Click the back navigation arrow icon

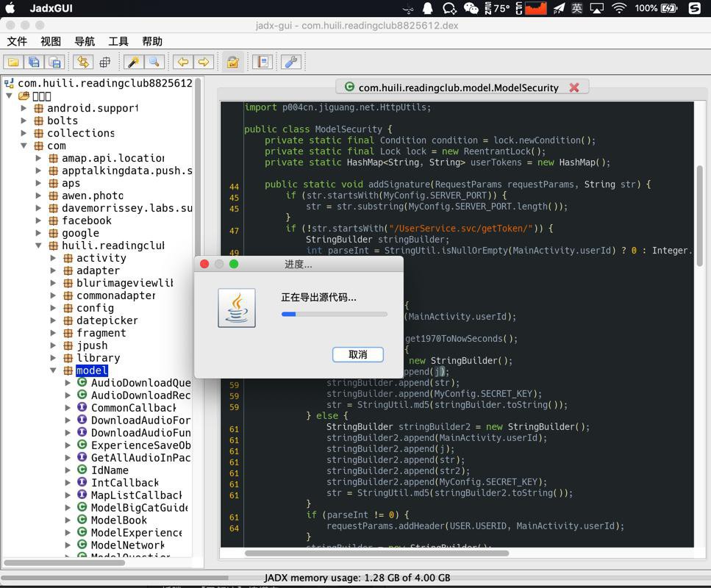(182, 62)
